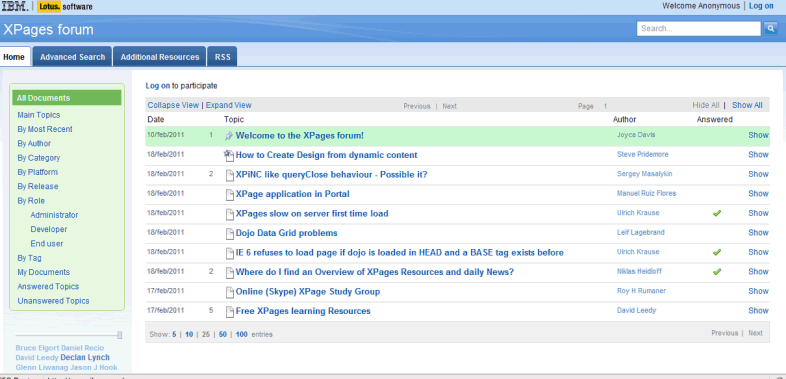
Task: Open By Author view
Action: pyautogui.click(x=34, y=143)
